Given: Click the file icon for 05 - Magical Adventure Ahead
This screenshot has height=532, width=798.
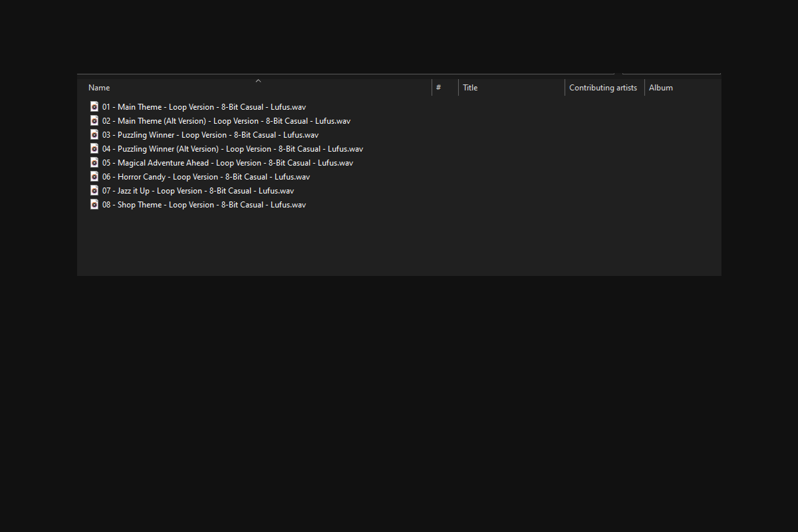Looking at the screenshot, I should click(94, 162).
